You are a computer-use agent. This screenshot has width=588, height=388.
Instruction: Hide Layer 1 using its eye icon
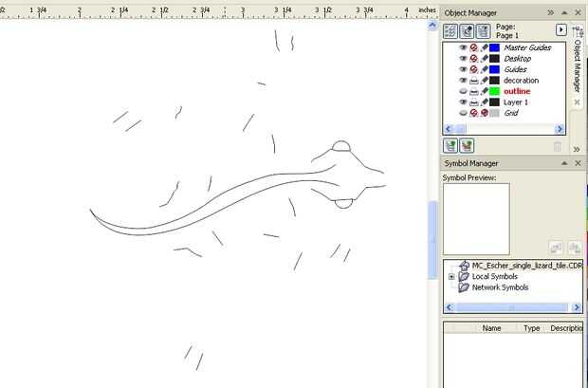[x=463, y=102]
